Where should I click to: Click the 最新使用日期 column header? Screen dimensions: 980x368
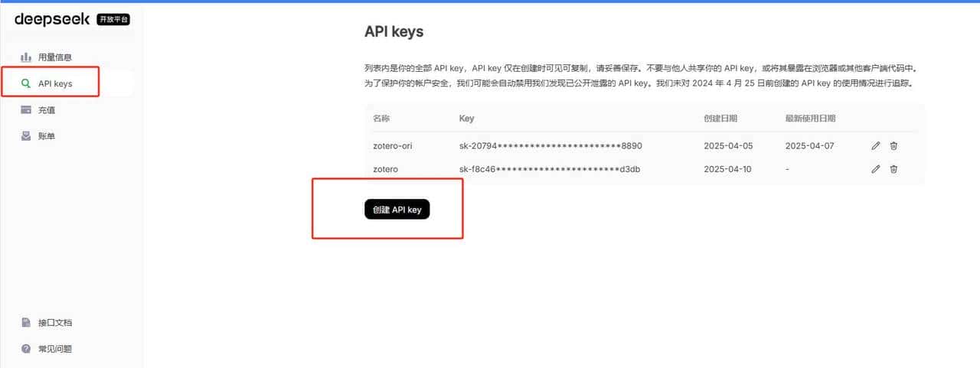click(810, 119)
